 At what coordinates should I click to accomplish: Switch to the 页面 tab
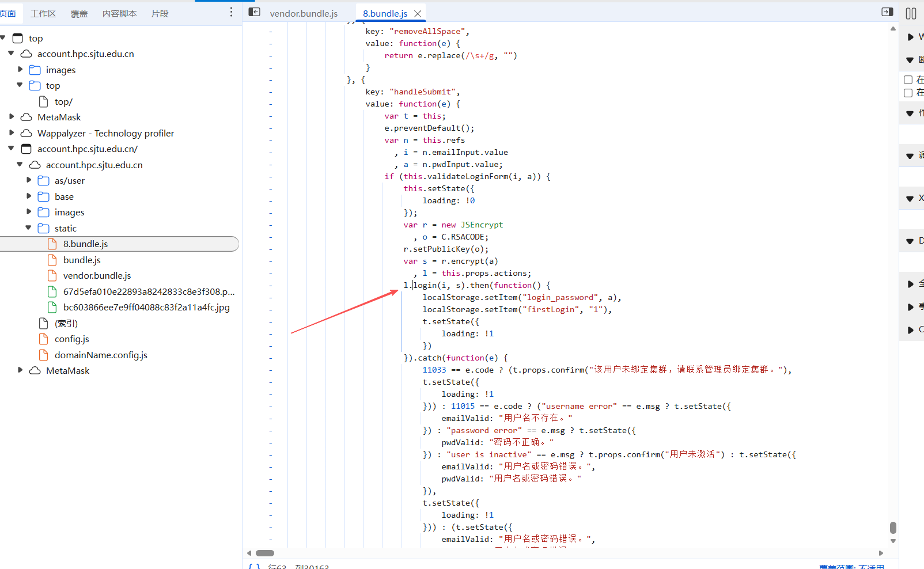(8, 13)
